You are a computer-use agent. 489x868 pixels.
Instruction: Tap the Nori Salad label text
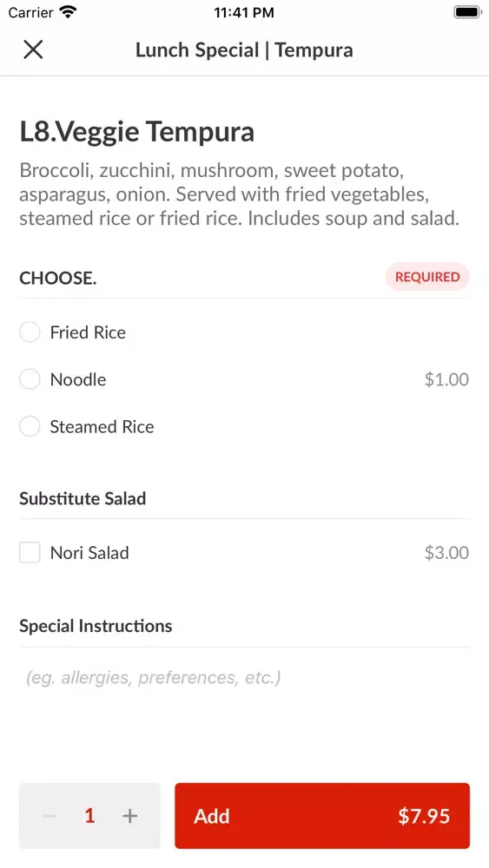pyautogui.click(x=89, y=552)
